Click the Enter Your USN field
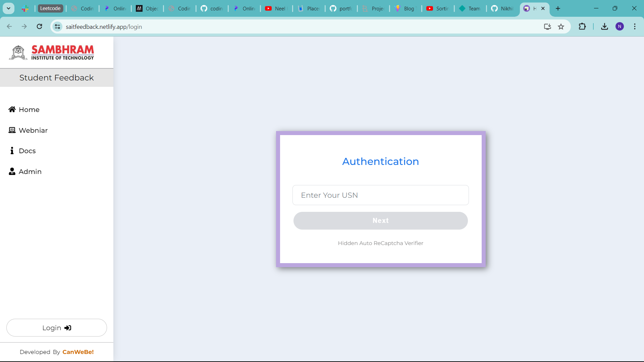The height and width of the screenshot is (362, 644). [380, 195]
